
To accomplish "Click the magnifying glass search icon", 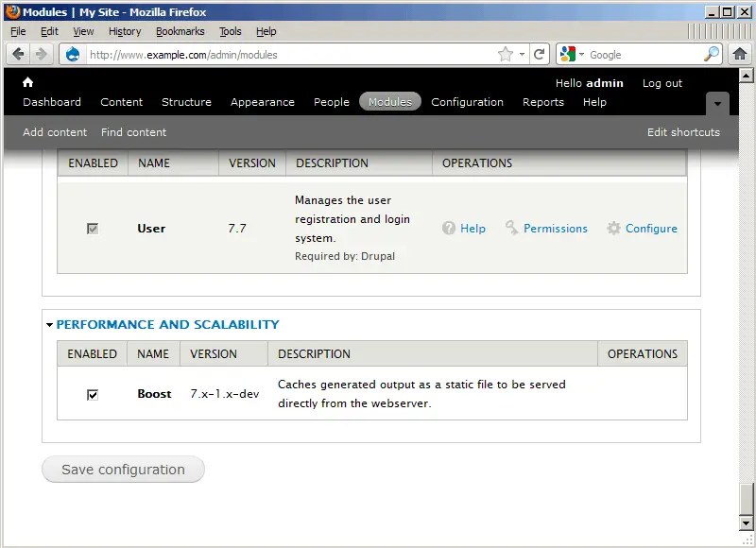I will point(712,54).
